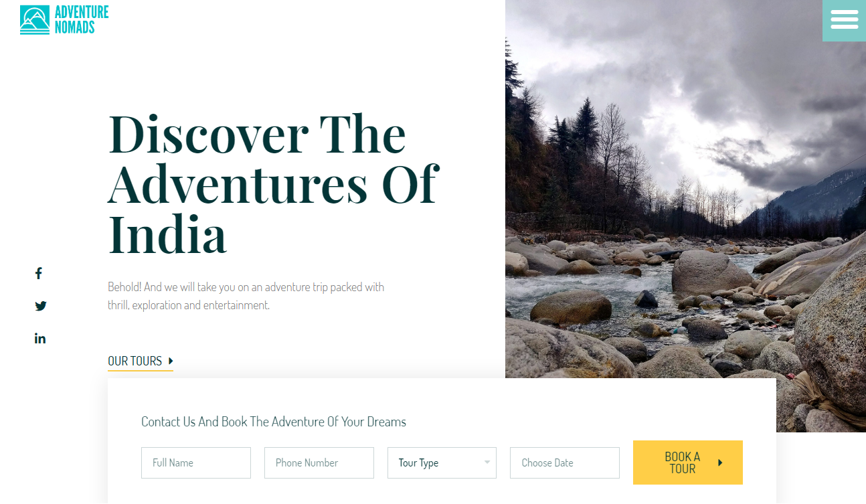Click the Contact Us And Book heading
Image resolution: width=866 pixels, height=504 pixels.
[x=274, y=422]
